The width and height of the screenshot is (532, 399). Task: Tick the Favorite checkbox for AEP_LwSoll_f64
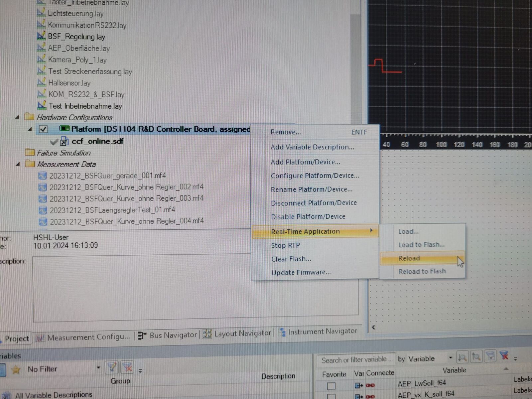click(331, 386)
